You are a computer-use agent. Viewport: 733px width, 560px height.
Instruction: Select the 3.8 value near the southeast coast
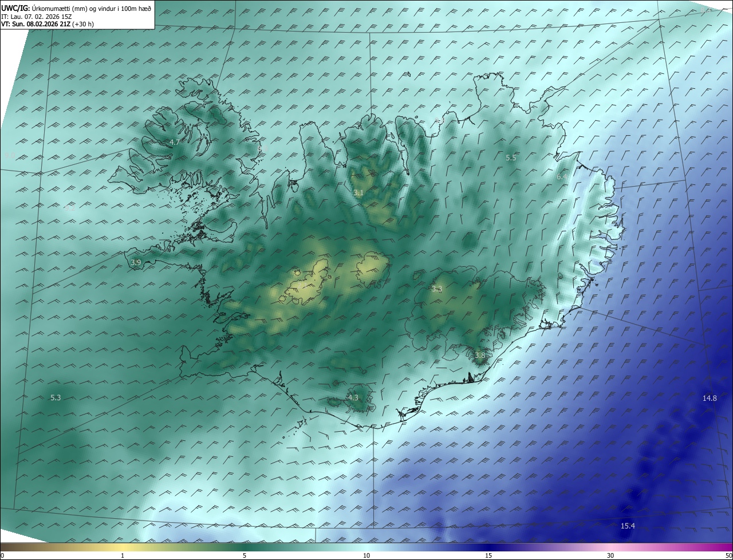click(x=480, y=355)
